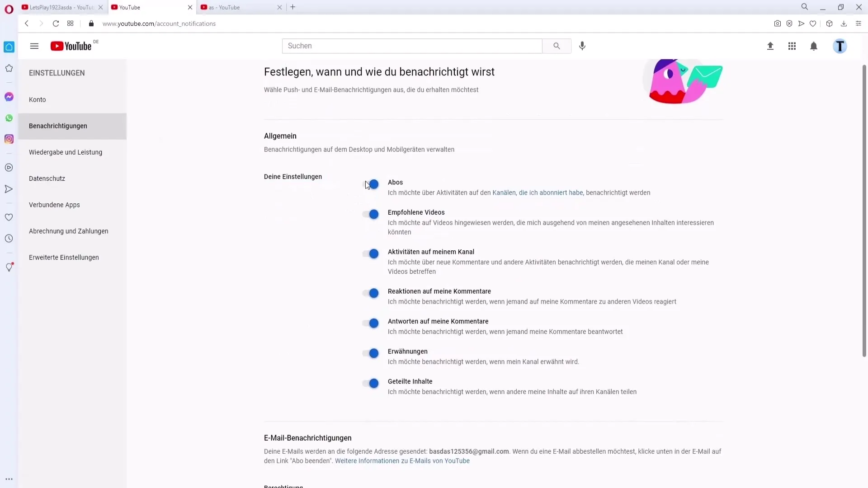The image size is (868, 488).
Task: Open link Kanälen, die ich abonniert habe
Action: [538, 193]
